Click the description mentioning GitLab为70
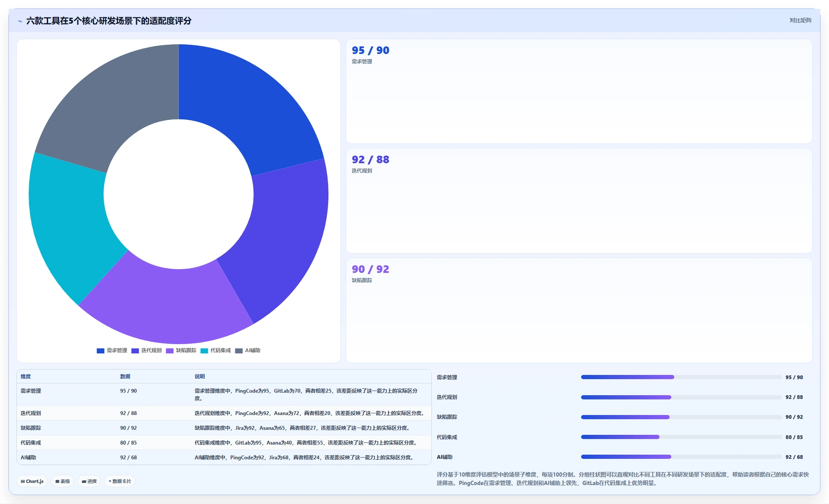 [306, 395]
